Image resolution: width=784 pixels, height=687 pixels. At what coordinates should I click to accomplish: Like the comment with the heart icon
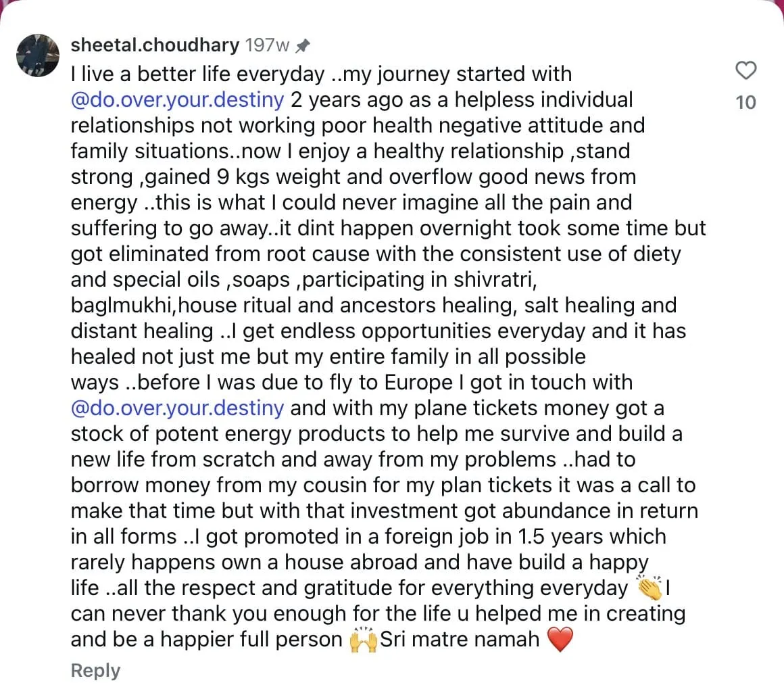point(745,70)
